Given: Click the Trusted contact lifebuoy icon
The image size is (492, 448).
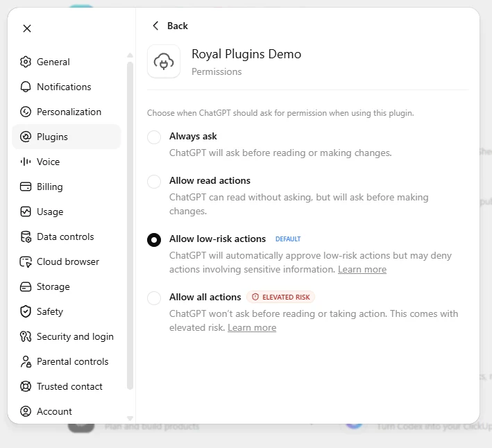Looking at the screenshot, I should click(26, 386).
